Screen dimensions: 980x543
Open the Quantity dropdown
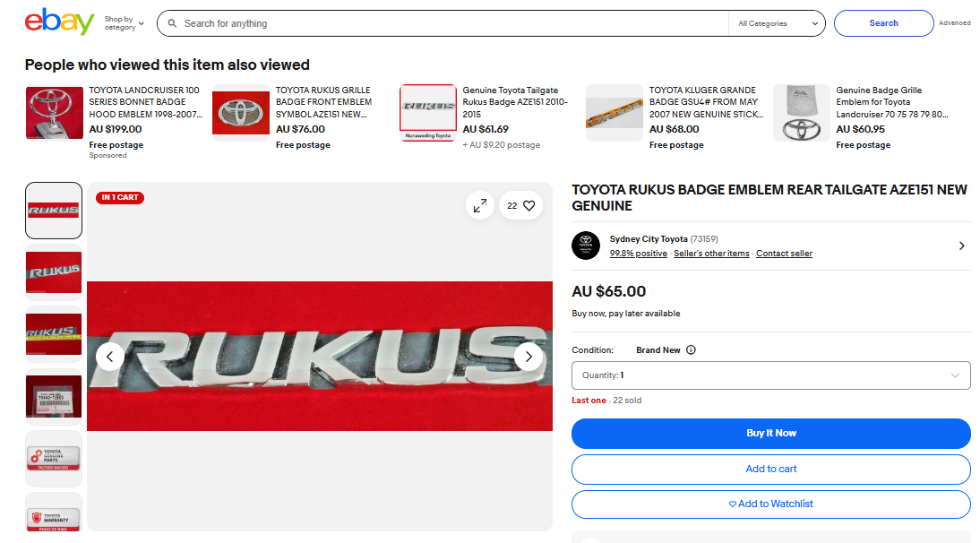click(770, 375)
